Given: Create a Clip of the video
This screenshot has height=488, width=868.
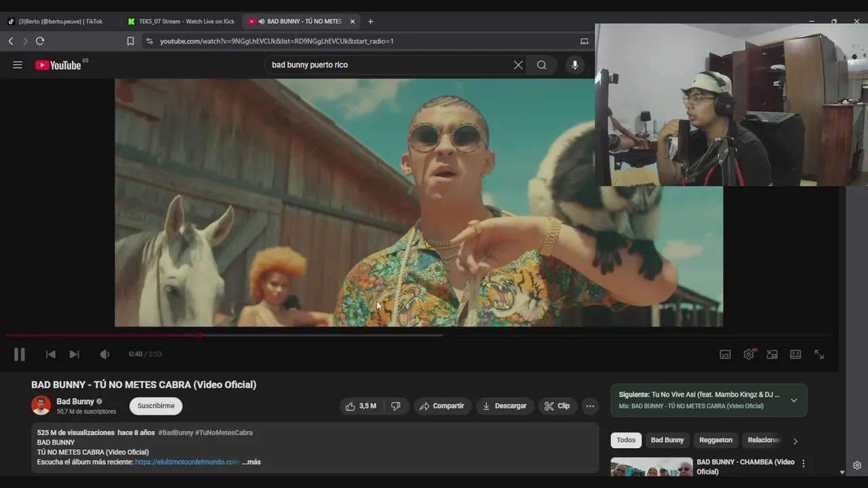Looking at the screenshot, I should (x=557, y=406).
